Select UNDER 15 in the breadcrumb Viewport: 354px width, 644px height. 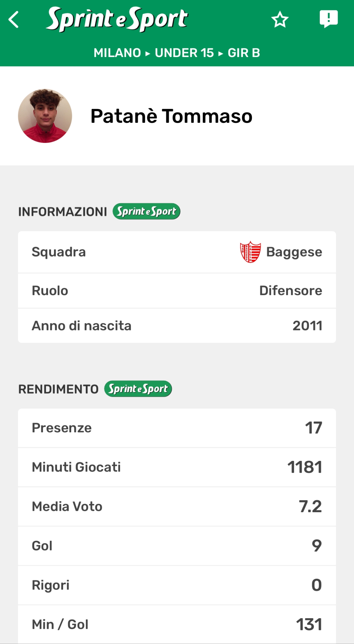coord(184,53)
